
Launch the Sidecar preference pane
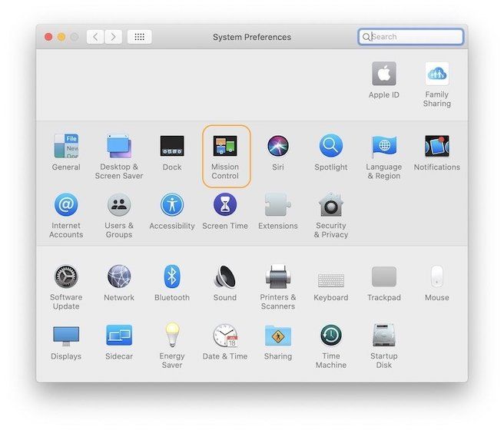click(x=119, y=336)
